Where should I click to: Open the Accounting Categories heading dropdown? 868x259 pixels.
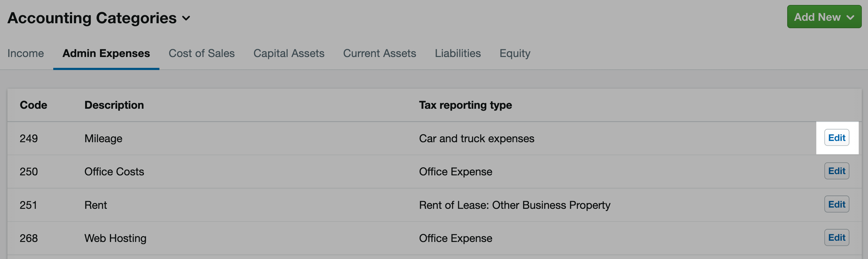tap(99, 18)
